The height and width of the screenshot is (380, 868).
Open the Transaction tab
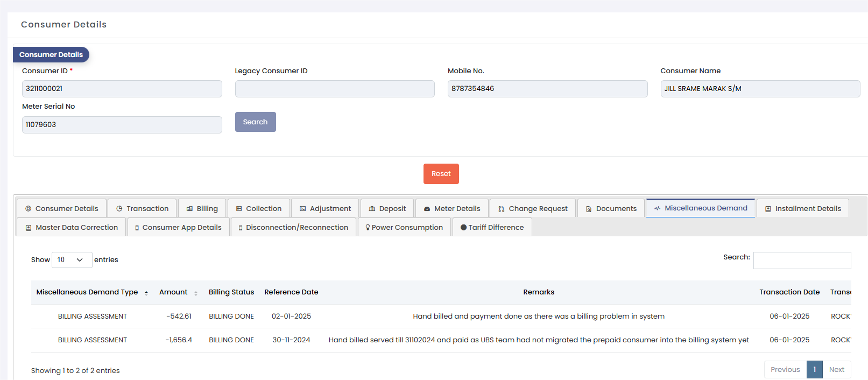(x=142, y=208)
